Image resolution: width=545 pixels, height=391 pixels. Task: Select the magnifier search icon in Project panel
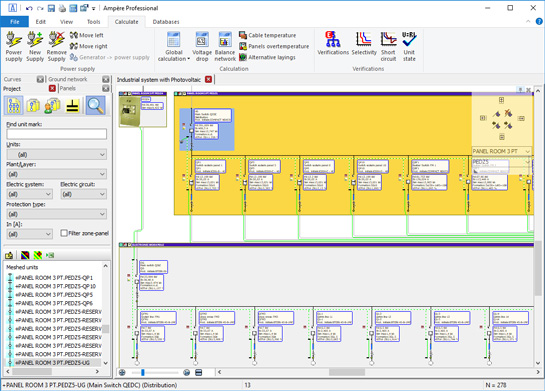[x=96, y=105]
